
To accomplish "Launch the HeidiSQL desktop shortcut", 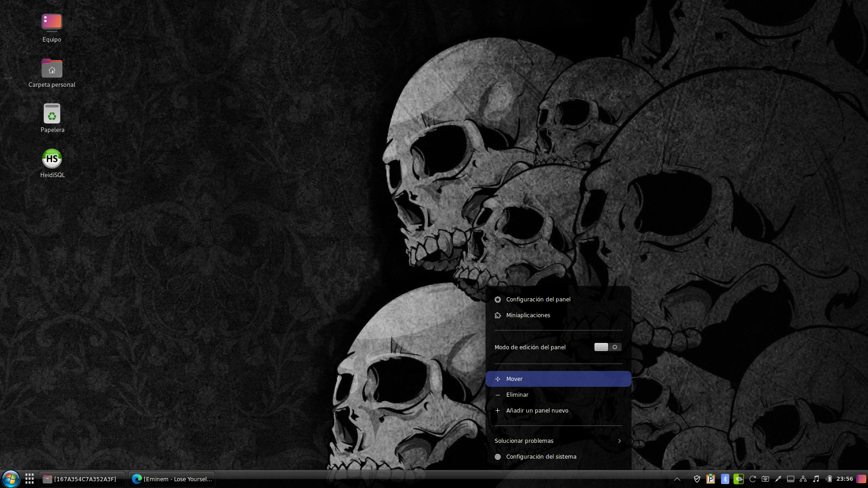I will pyautogui.click(x=52, y=164).
